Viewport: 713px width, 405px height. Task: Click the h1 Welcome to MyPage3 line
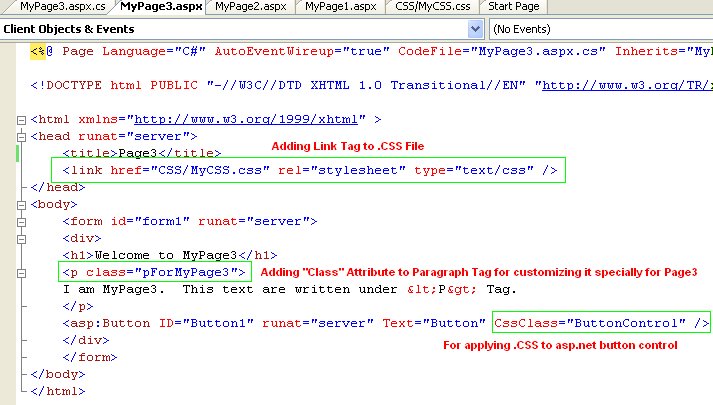(x=170, y=255)
